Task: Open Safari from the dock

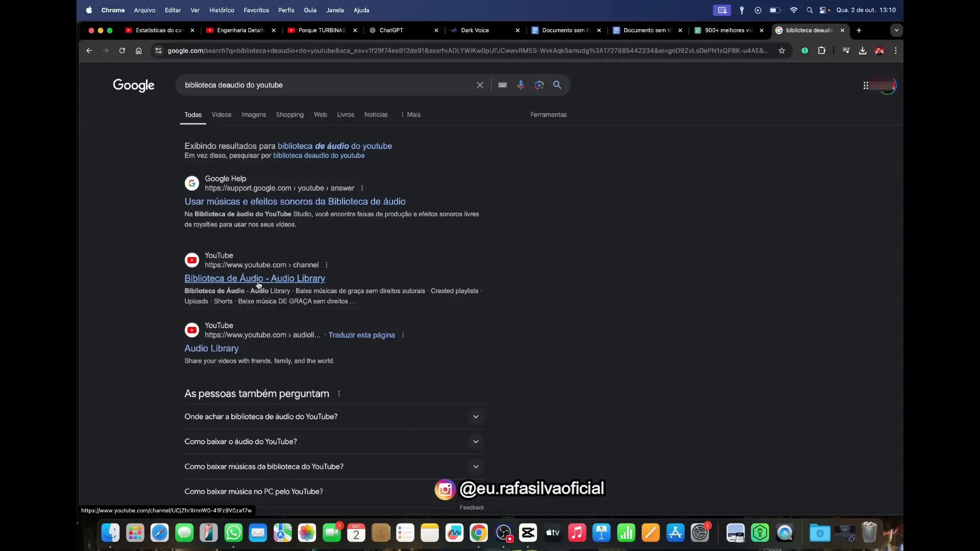Action: [x=159, y=533]
